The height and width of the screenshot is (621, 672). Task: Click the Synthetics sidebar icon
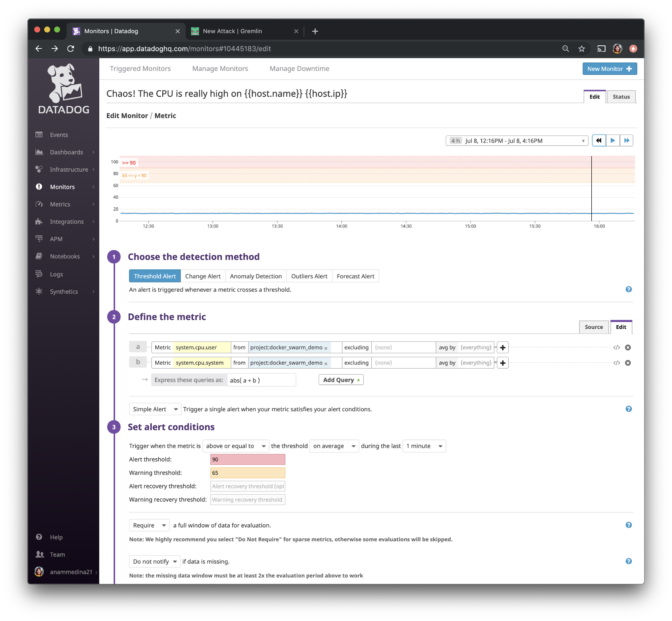[39, 292]
